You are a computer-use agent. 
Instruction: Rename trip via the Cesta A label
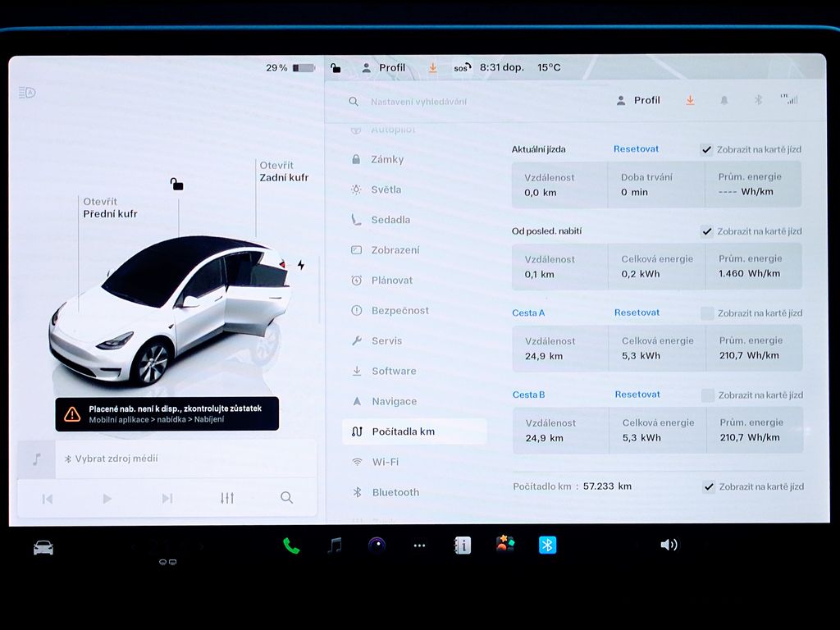pos(528,313)
